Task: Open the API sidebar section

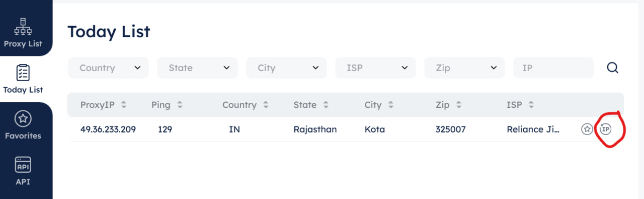Action: [23, 171]
